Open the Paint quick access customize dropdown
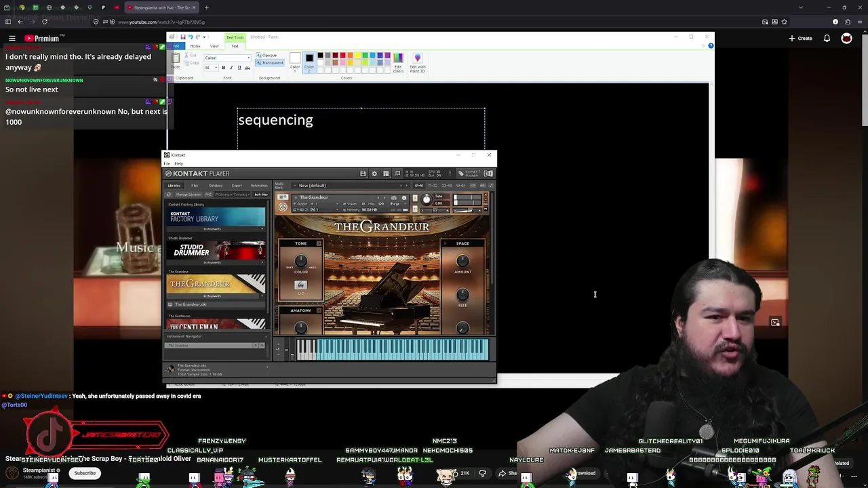 pos(205,37)
